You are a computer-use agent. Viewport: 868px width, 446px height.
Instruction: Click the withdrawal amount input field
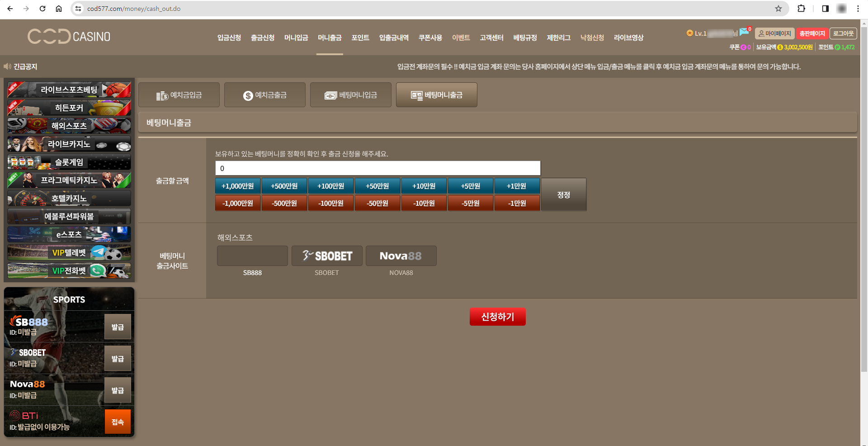coord(378,168)
